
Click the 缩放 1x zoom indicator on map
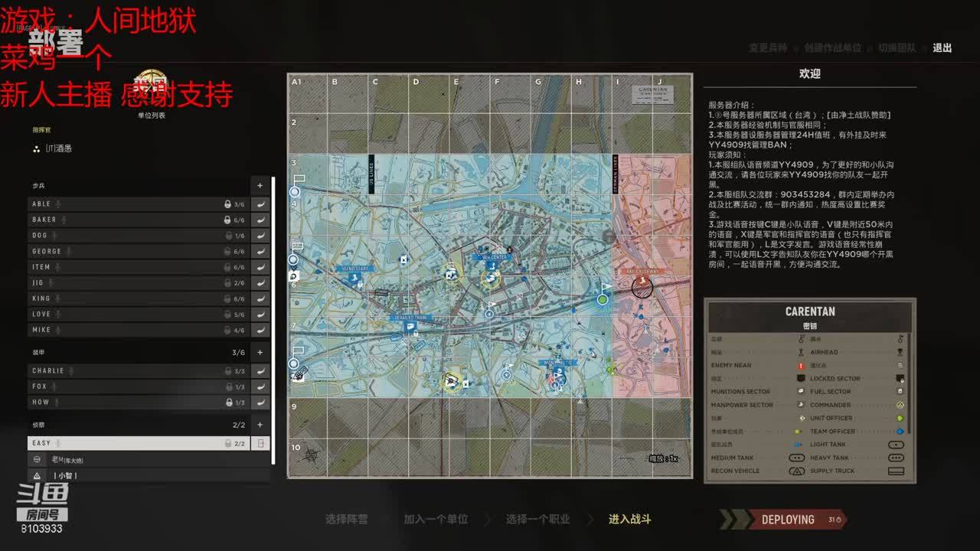pyautogui.click(x=663, y=458)
